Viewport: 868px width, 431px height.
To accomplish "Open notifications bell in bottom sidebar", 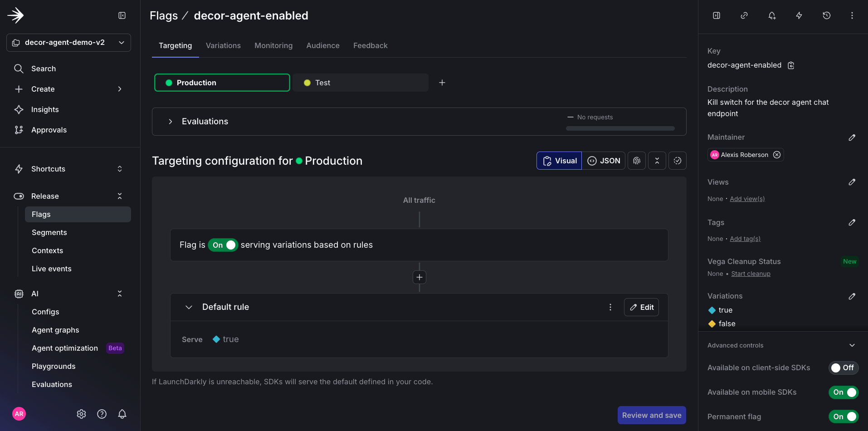I will (x=122, y=414).
